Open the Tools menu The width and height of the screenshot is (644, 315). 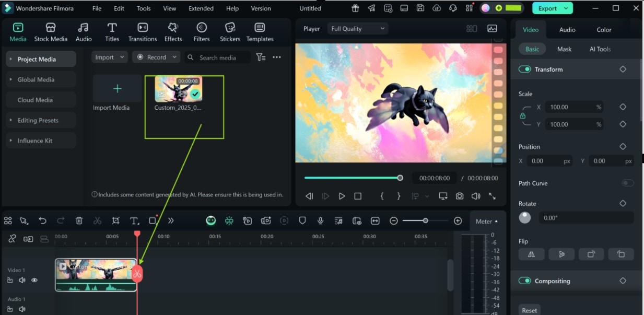[x=144, y=8]
